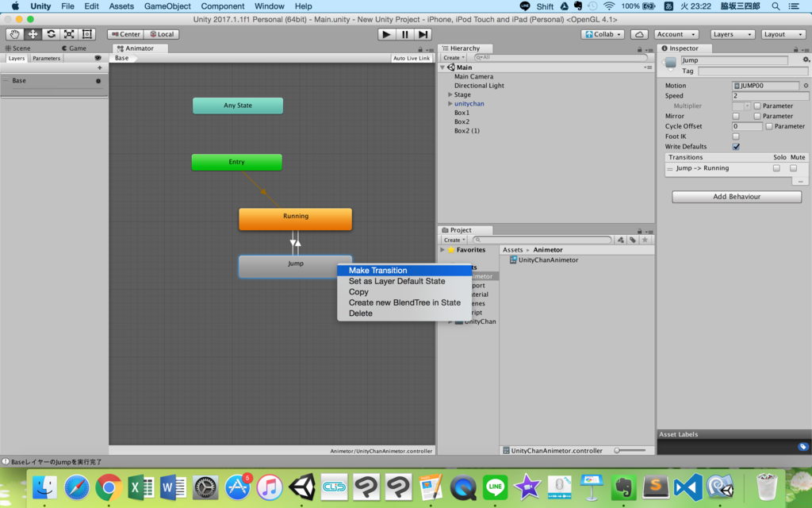Select the Scale tool

tap(69, 34)
